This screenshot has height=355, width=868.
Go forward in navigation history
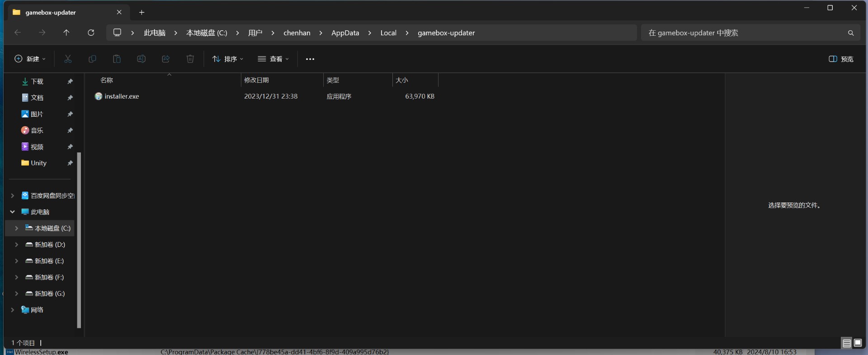tap(42, 33)
